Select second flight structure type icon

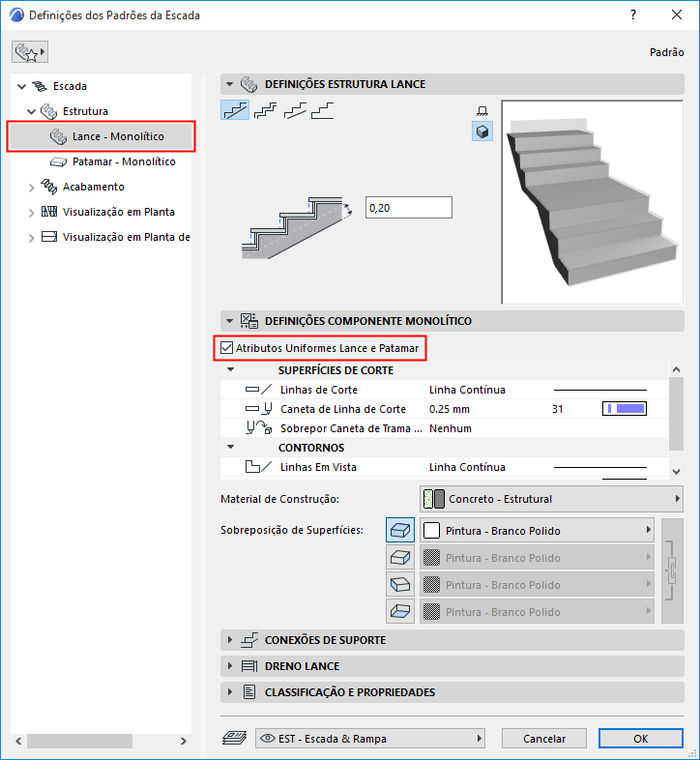[265, 111]
